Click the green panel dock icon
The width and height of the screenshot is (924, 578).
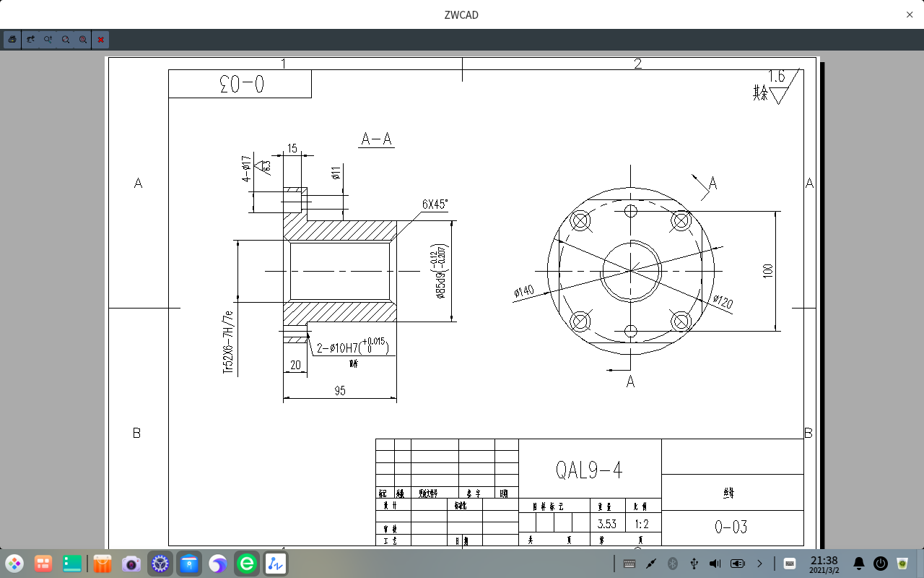pos(72,564)
